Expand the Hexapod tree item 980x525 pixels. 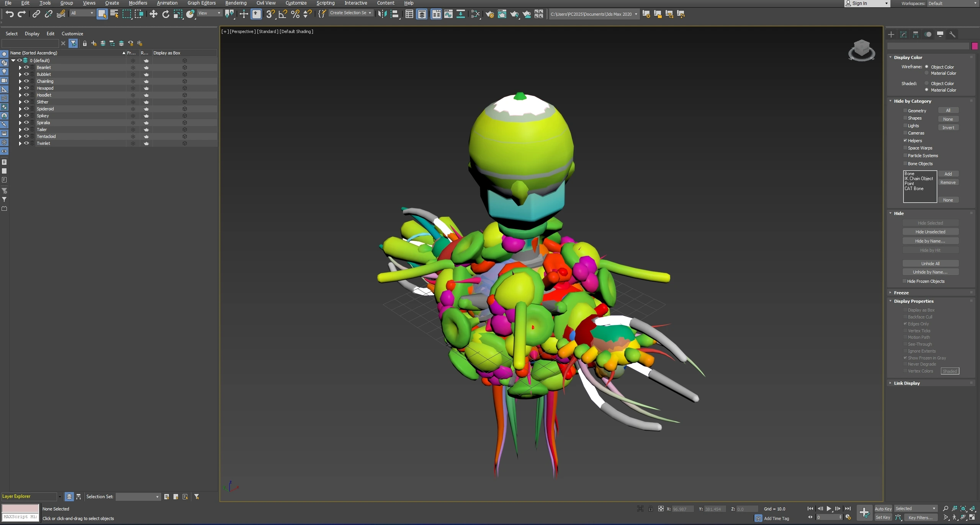pyautogui.click(x=20, y=88)
